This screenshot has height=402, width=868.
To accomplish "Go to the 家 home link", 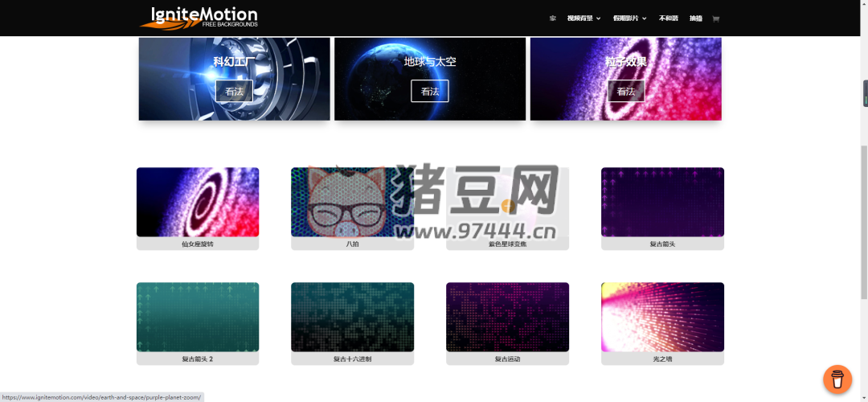I will click(552, 18).
